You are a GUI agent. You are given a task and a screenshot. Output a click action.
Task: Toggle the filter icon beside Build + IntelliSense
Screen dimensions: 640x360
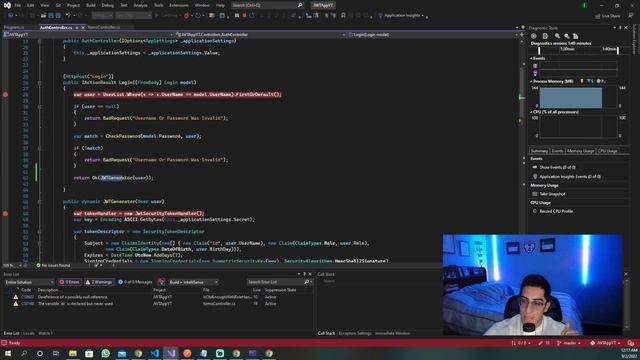pos(161,282)
